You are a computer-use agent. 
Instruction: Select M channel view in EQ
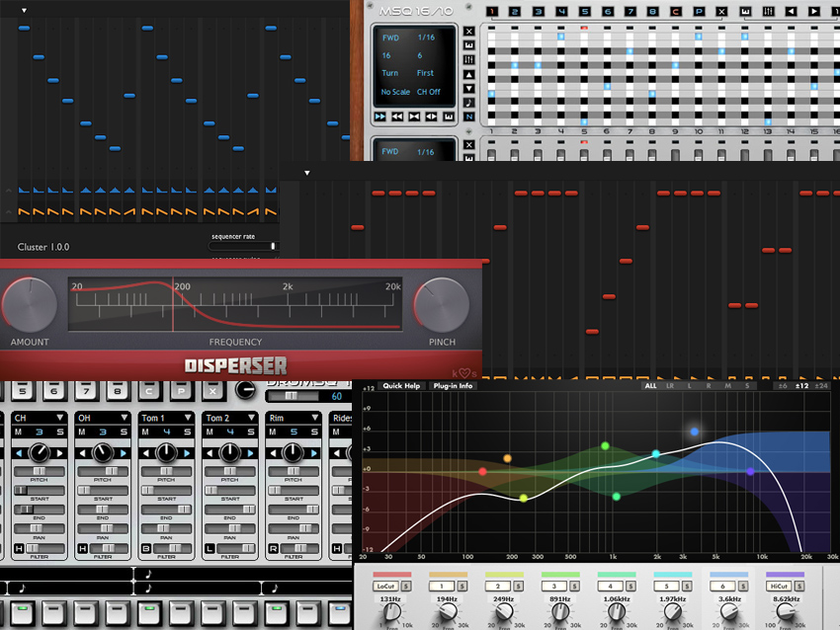tap(727, 386)
